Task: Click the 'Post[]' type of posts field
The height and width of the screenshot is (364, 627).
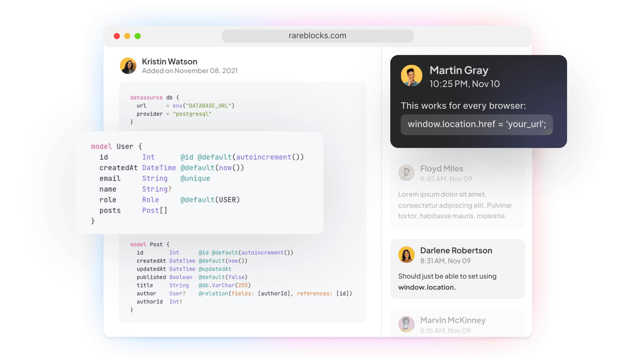Action: [x=155, y=210]
